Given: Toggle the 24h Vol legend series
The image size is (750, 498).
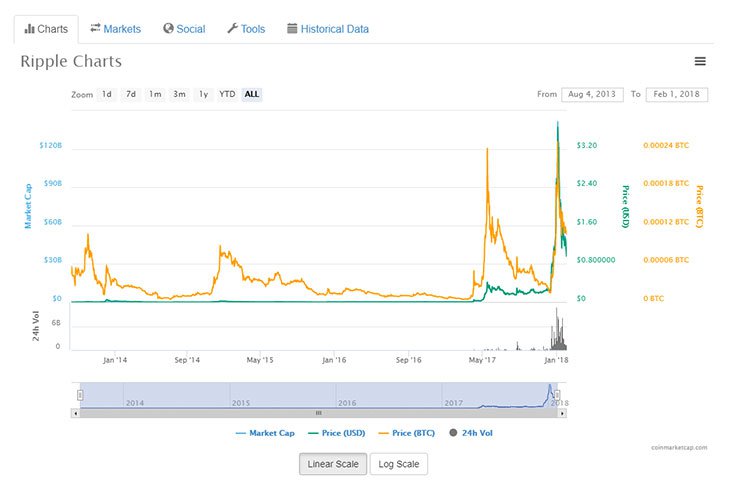Looking at the screenshot, I should click(x=471, y=433).
